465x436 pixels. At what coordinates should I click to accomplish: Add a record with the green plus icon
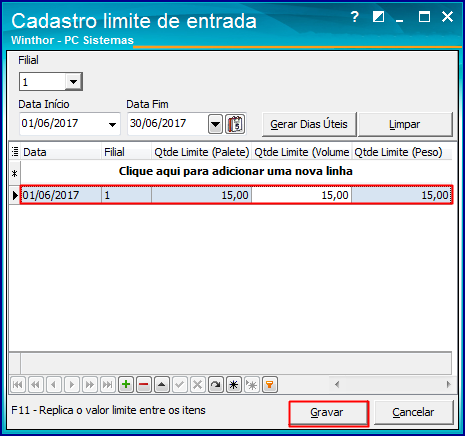coord(126,385)
